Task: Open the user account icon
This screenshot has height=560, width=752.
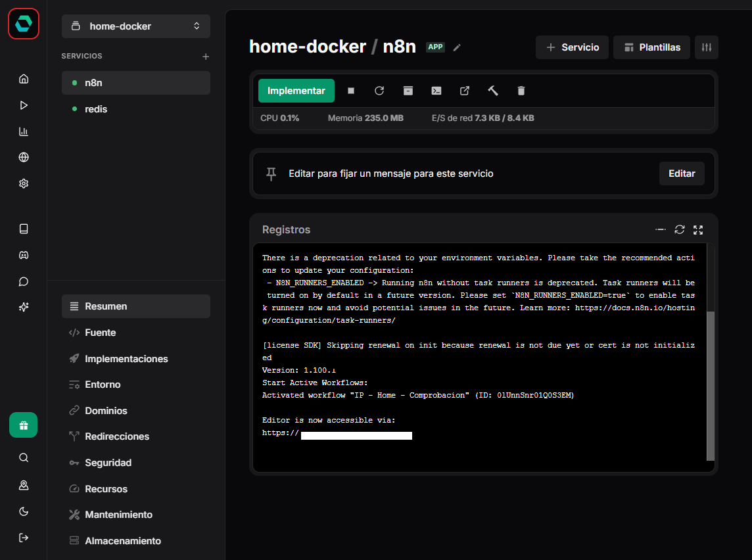Action: (x=24, y=485)
